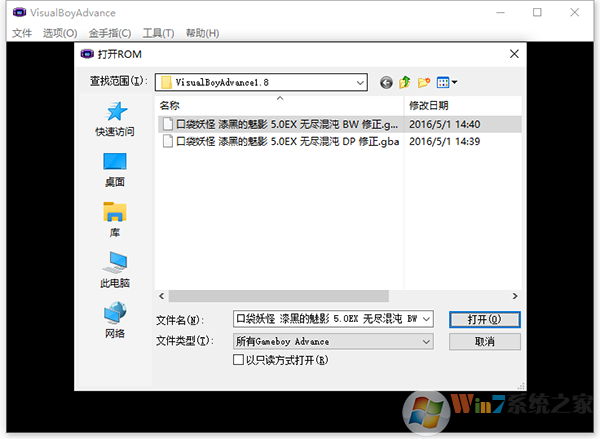This screenshot has width=600, height=439.
Task: Expand the 文件类型 dropdown
Action: pos(426,341)
